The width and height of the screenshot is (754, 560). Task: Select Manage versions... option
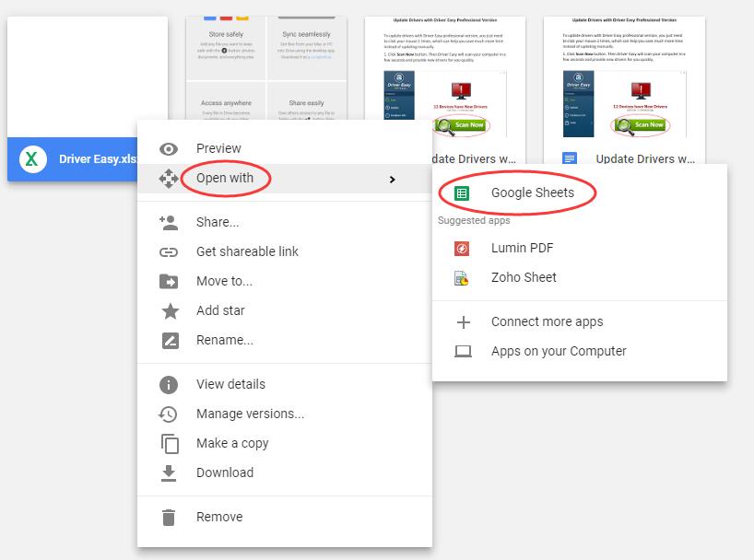coord(250,414)
